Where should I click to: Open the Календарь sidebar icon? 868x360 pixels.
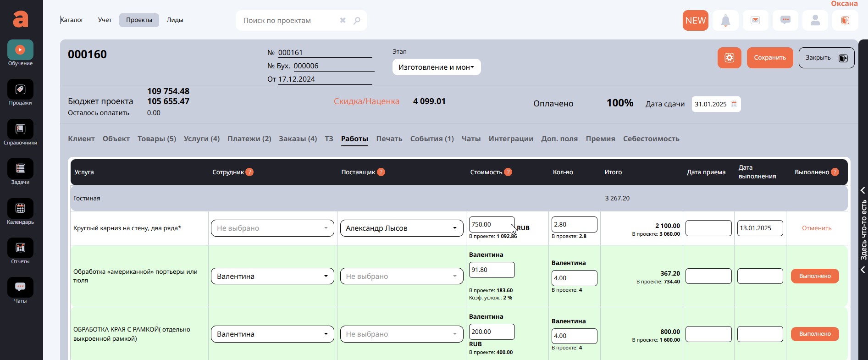click(x=20, y=211)
